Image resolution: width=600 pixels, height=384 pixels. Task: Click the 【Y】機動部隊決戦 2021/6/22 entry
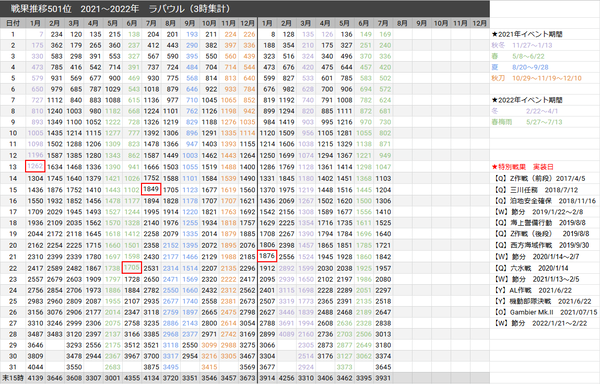(543, 301)
